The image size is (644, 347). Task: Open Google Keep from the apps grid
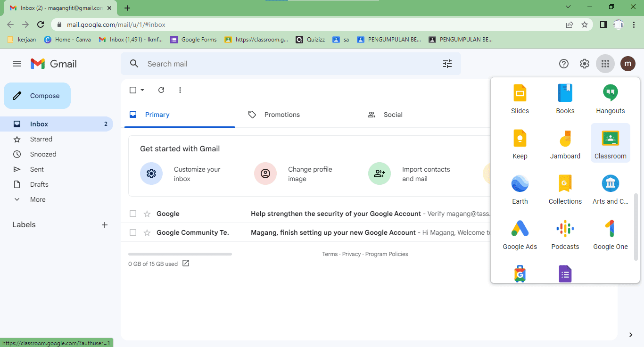tap(520, 143)
